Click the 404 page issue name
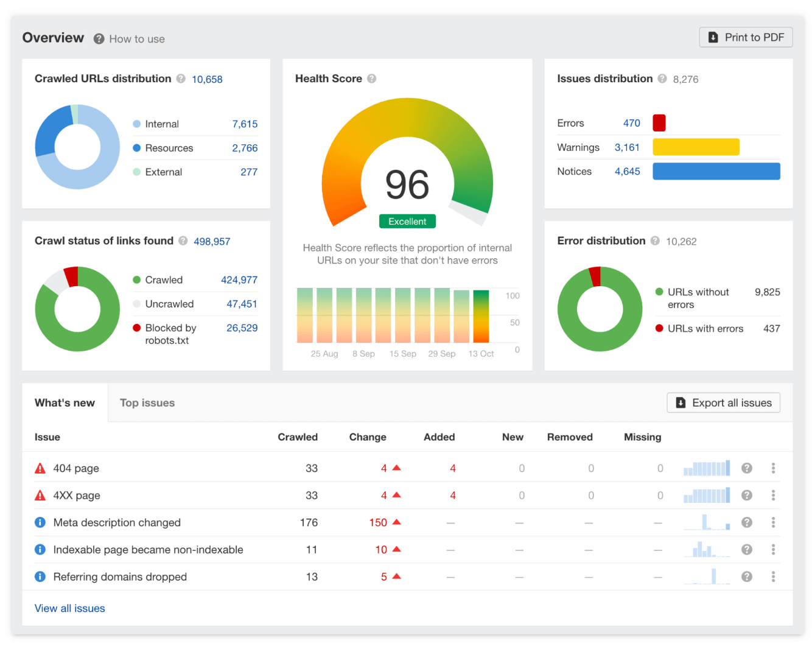This screenshot has width=812, height=649. click(x=76, y=468)
